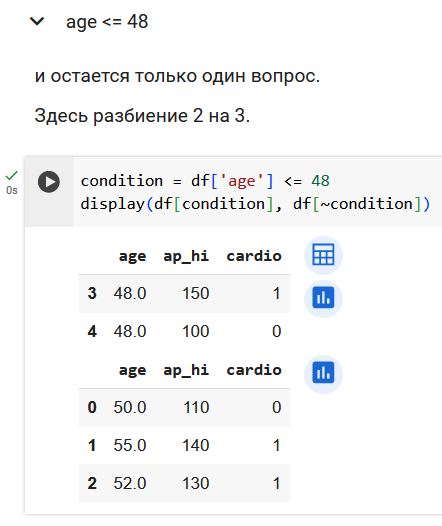Click the green execution checkmark status

click(12, 175)
